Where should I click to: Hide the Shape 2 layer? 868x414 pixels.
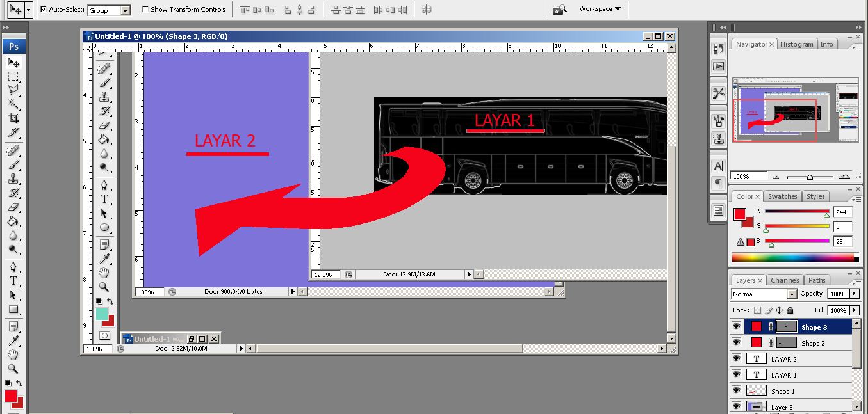coord(736,342)
